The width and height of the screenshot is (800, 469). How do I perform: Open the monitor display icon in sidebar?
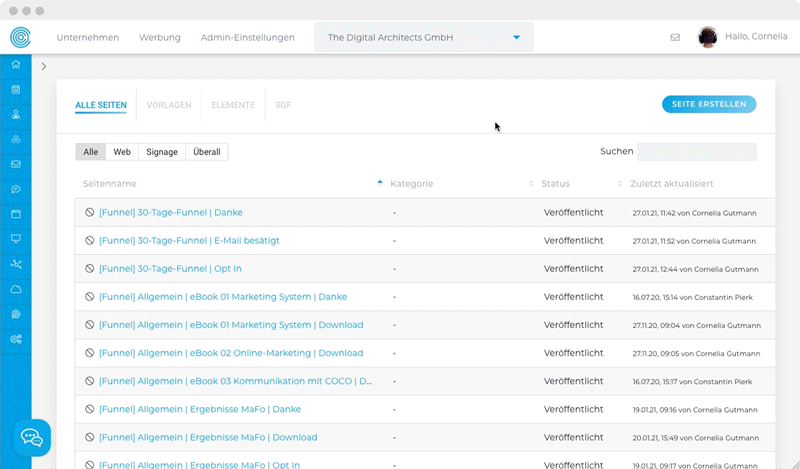click(x=15, y=239)
